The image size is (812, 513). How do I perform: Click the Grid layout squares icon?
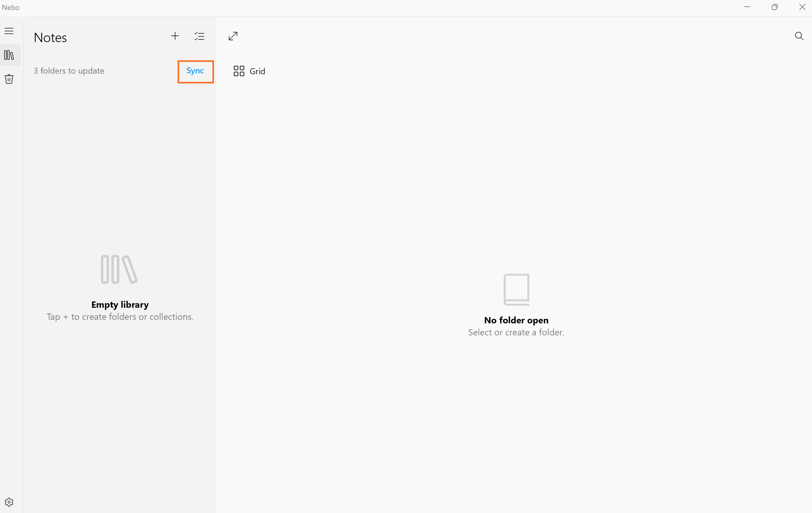pos(239,71)
